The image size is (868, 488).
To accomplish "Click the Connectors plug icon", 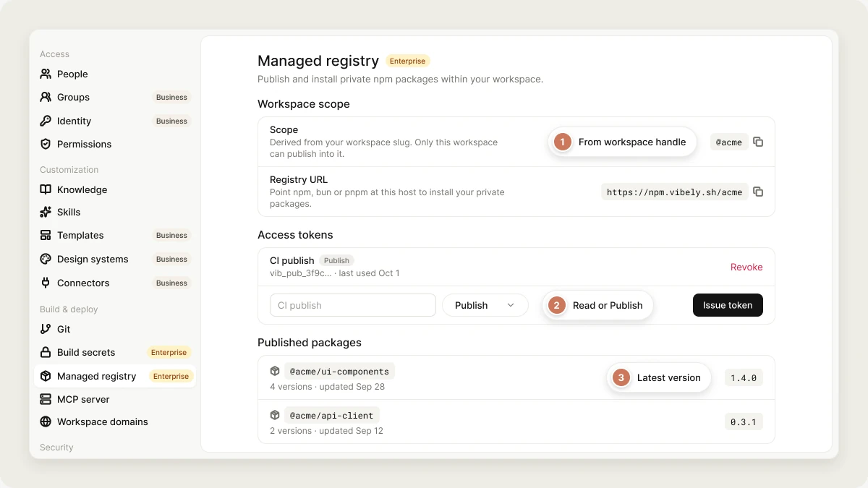I will [x=46, y=283].
